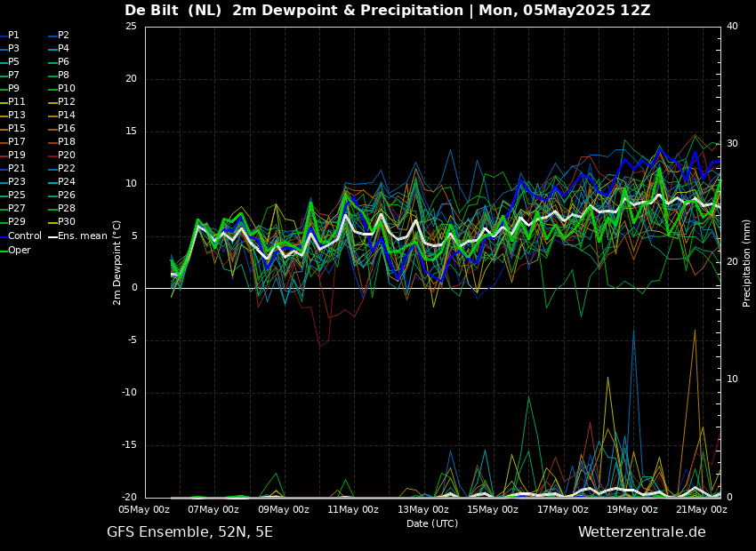This screenshot has height=551, width=756.
Task: Click the P30 legend label
Action: (x=67, y=222)
